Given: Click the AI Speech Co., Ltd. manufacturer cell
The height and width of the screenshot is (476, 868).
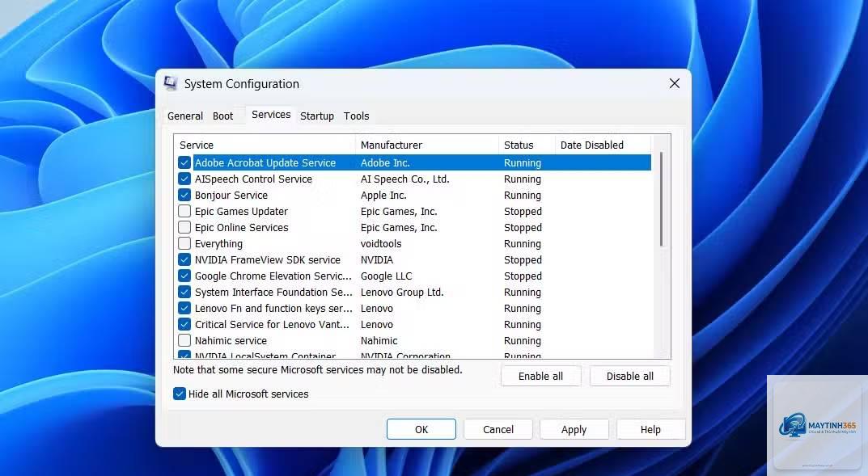Looking at the screenshot, I should tap(404, 179).
